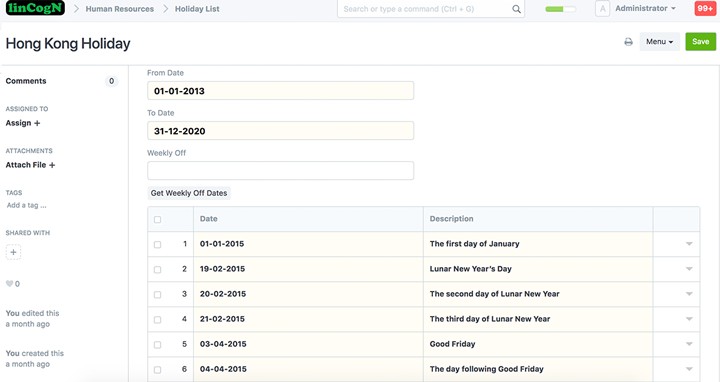
Task: Click Get Weekly Off Dates button
Action: tap(189, 193)
